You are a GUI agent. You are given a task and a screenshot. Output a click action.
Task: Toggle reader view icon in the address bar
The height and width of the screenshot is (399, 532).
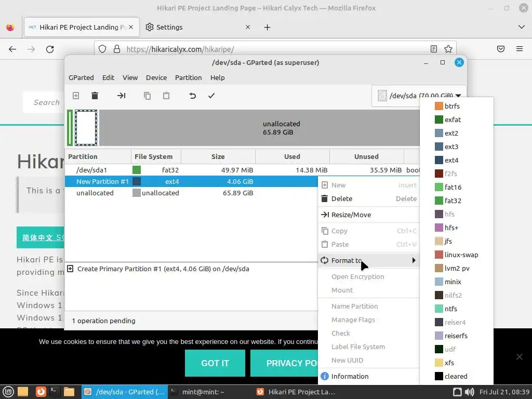point(434,49)
